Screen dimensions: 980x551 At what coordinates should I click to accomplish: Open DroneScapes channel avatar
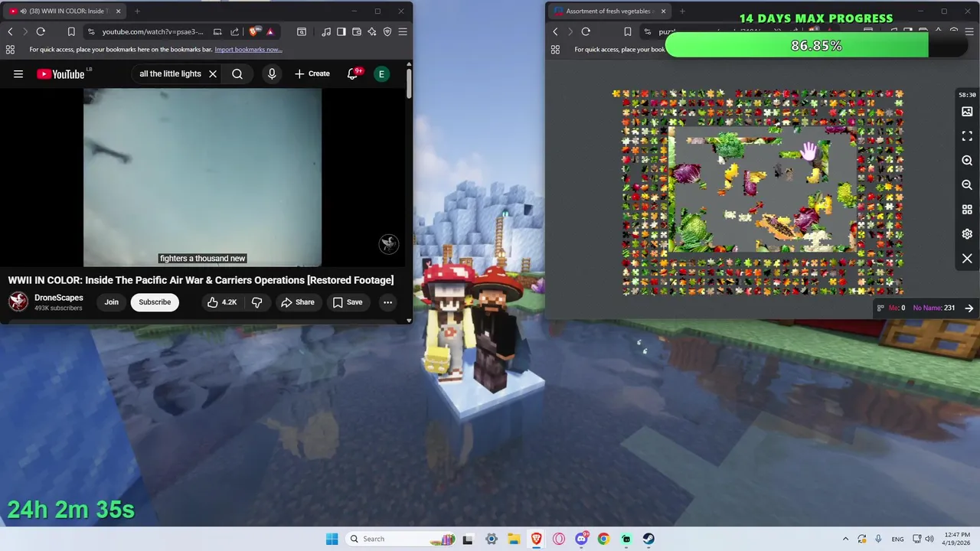coord(18,302)
